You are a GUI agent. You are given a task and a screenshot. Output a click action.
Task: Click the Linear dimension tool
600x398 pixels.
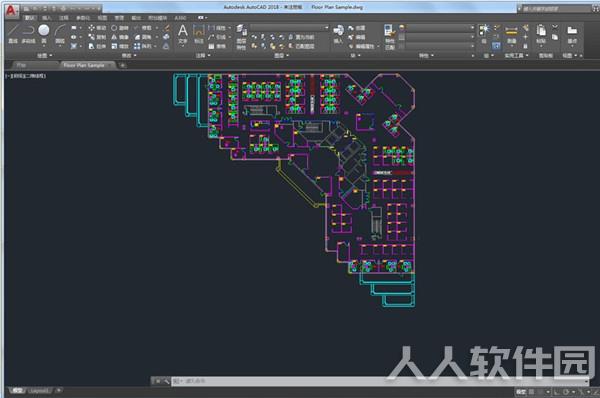coord(217,28)
